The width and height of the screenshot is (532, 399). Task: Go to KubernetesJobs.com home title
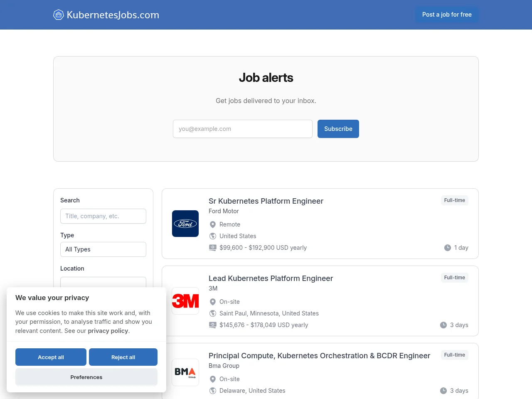point(113,15)
